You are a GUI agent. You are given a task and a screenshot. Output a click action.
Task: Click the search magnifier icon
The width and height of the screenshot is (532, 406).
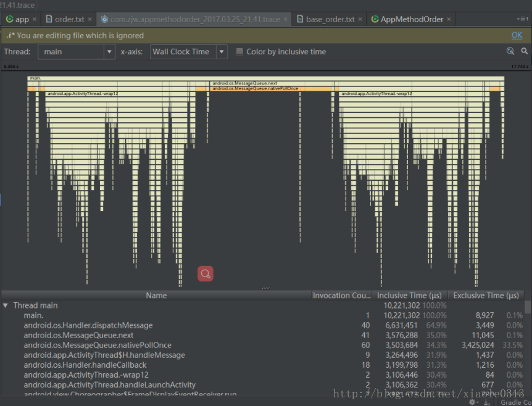tap(525, 51)
